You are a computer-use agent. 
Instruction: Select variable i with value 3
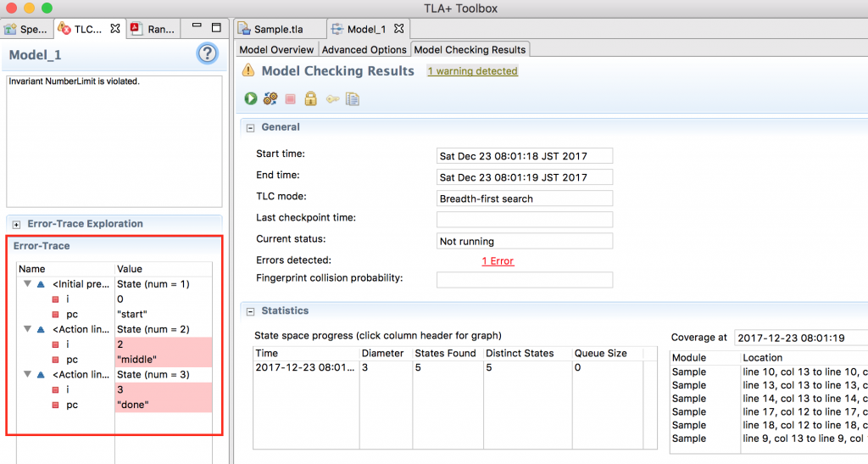(x=114, y=389)
